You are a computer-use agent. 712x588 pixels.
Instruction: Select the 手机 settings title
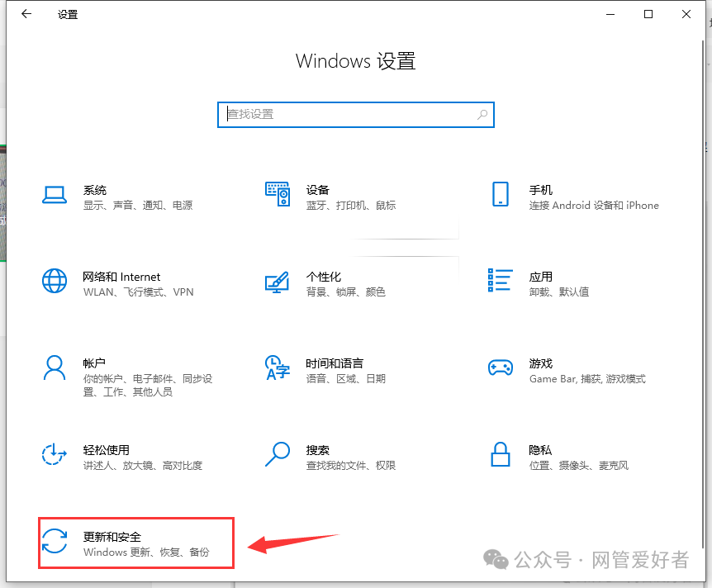tap(541, 190)
